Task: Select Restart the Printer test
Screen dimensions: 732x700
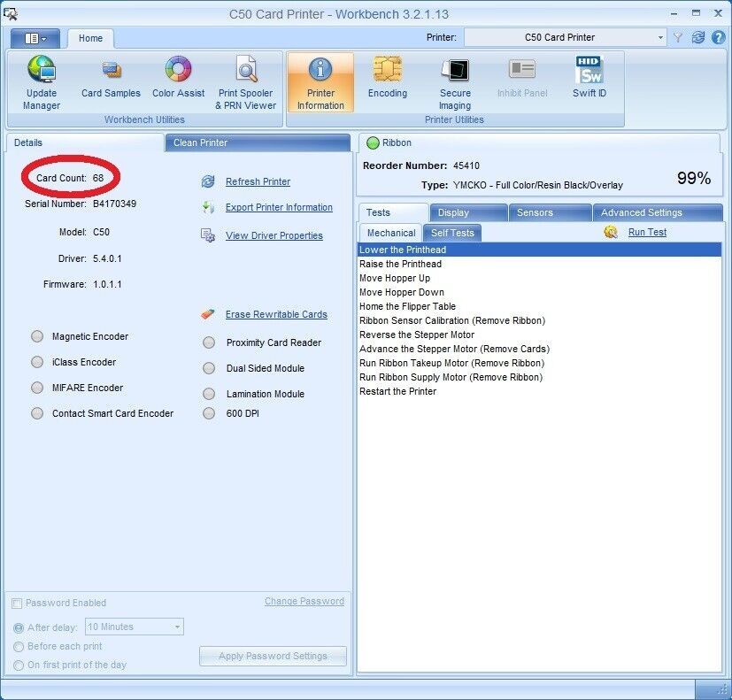Action: click(x=540, y=391)
